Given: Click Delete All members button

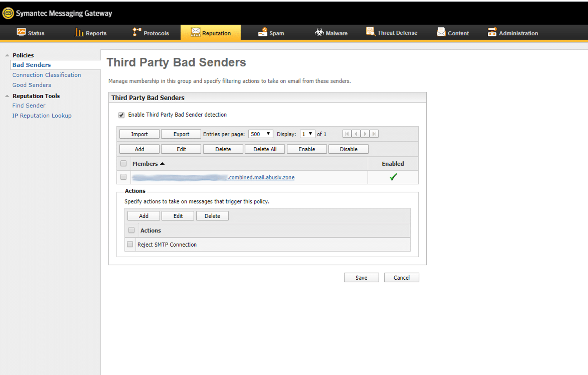Looking at the screenshot, I should (x=265, y=149).
